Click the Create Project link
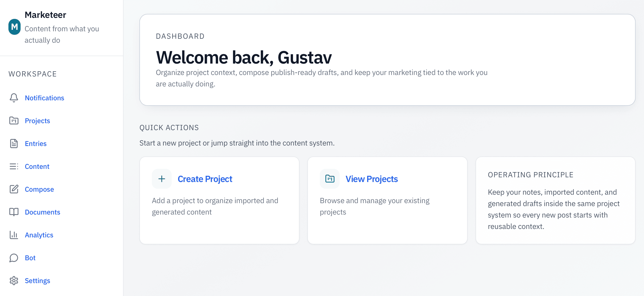644x296 pixels. [x=205, y=179]
